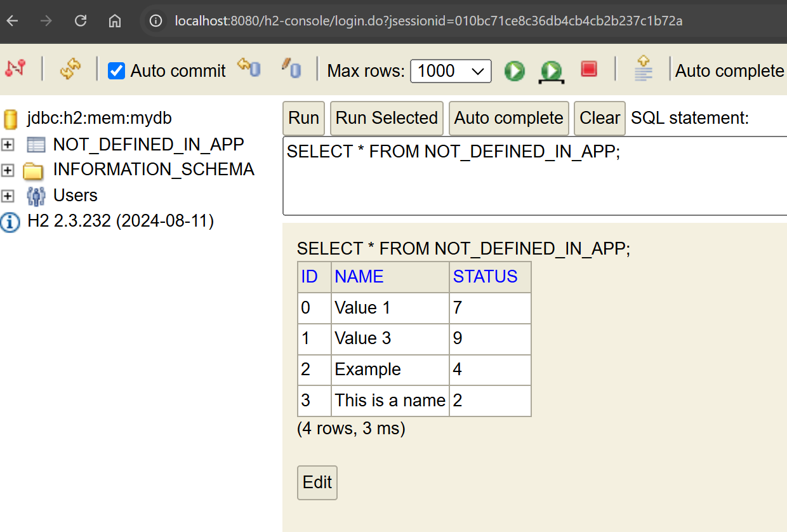Click the Clear button
This screenshot has height=532, width=787.
coord(599,118)
